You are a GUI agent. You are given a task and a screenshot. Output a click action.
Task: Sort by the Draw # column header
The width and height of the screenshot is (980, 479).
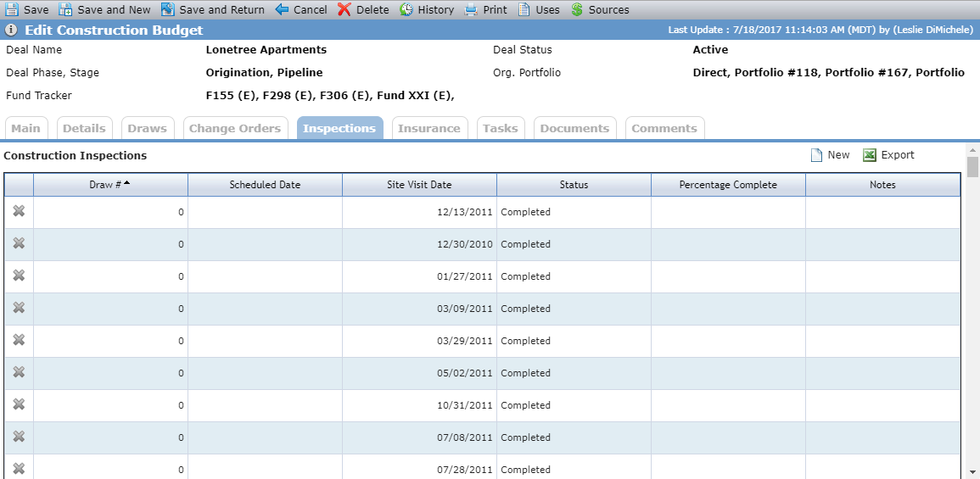(x=110, y=185)
